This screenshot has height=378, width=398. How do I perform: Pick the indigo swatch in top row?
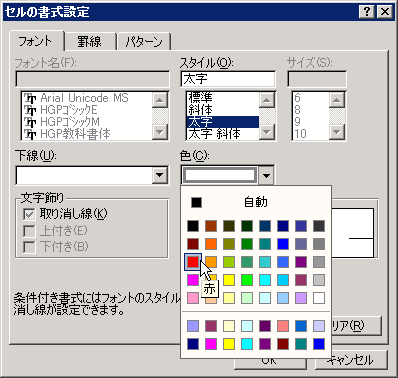tap(301, 226)
